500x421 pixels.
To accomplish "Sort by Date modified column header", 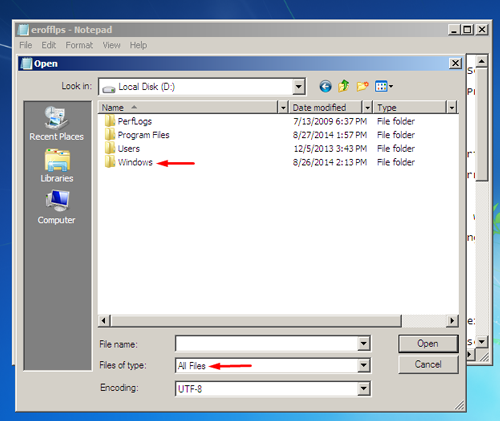I will [x=326, y=108].
